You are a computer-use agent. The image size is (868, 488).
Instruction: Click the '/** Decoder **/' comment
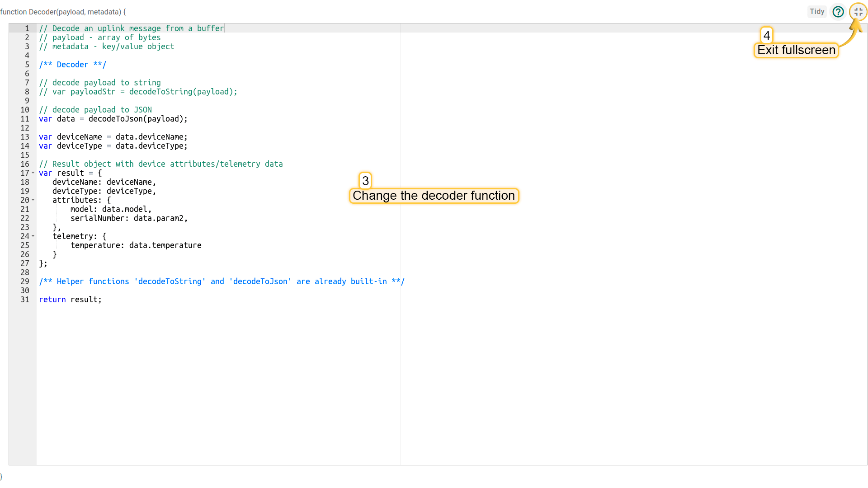(x=72, y=65)
